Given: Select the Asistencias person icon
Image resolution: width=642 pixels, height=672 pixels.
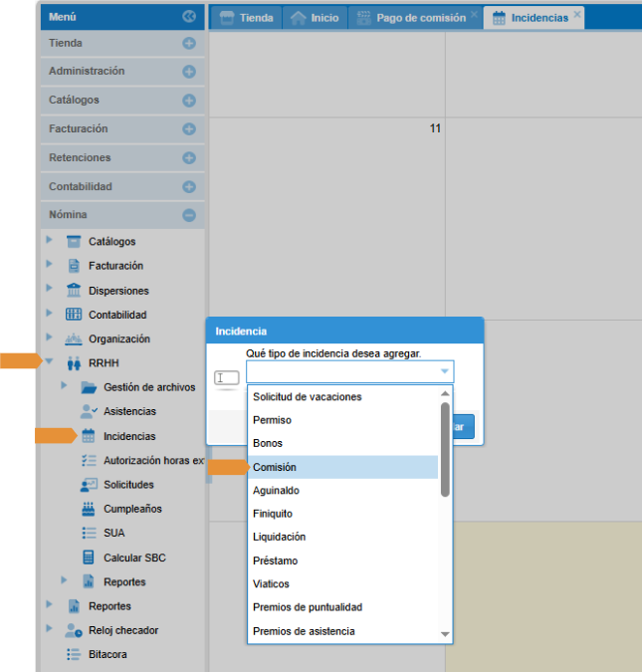Looking at the screenshot, I should 88,411.
